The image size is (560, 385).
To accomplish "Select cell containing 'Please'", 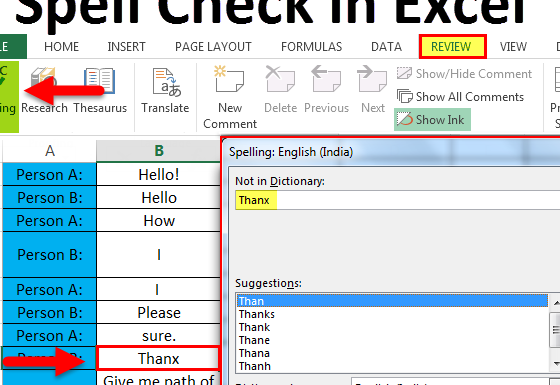I will click(x=159, y=312).
